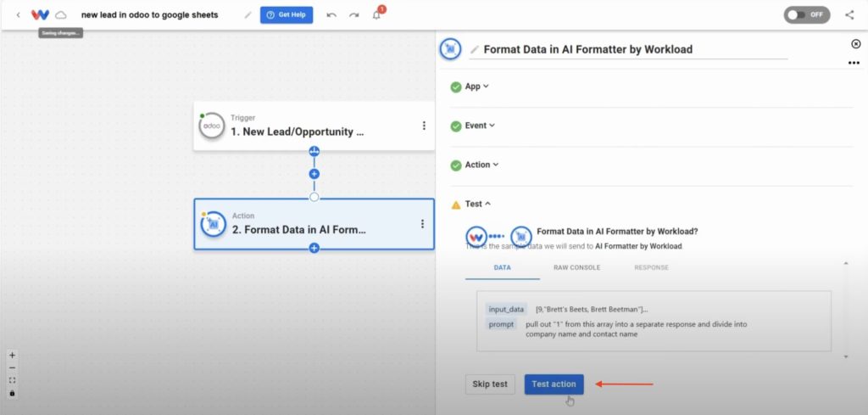This screenshot has width=868, height=415.
Task: Edit the step title field
Action: pos(628,49)
